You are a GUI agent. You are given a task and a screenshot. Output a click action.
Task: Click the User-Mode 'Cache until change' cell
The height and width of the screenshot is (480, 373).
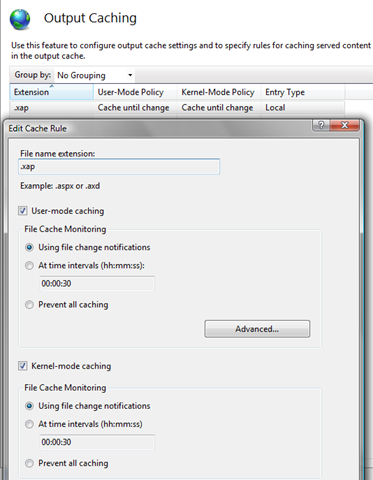click(133, 108)
